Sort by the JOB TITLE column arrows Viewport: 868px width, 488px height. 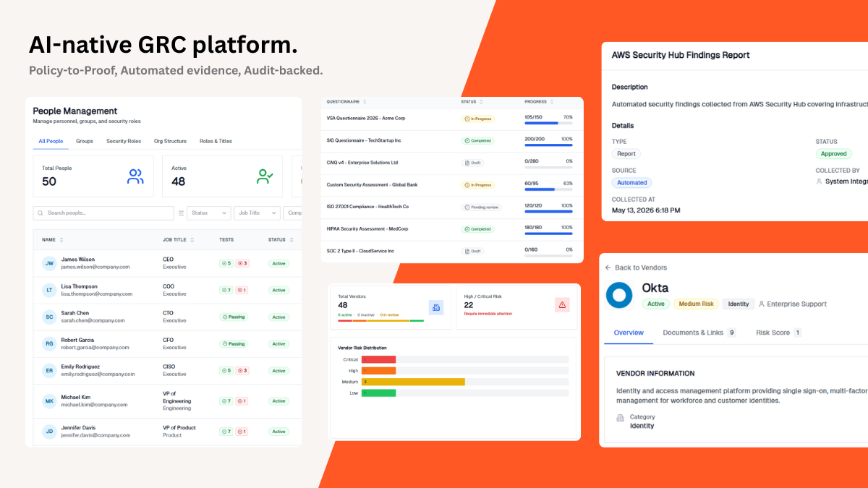(x=192, y=240)
